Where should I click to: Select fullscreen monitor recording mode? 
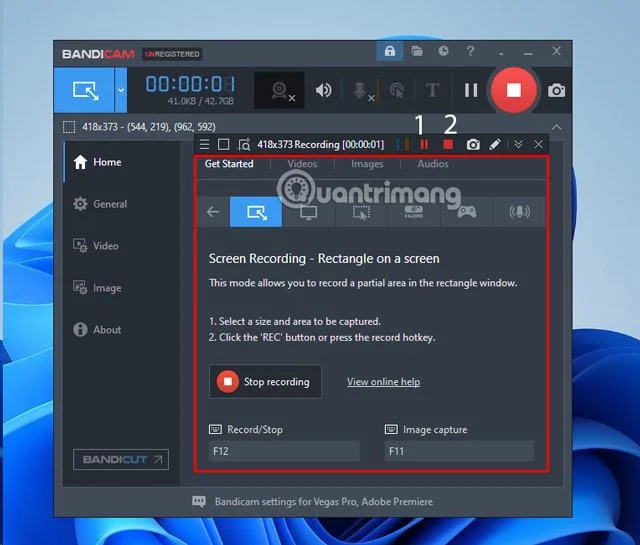(308, 212)
